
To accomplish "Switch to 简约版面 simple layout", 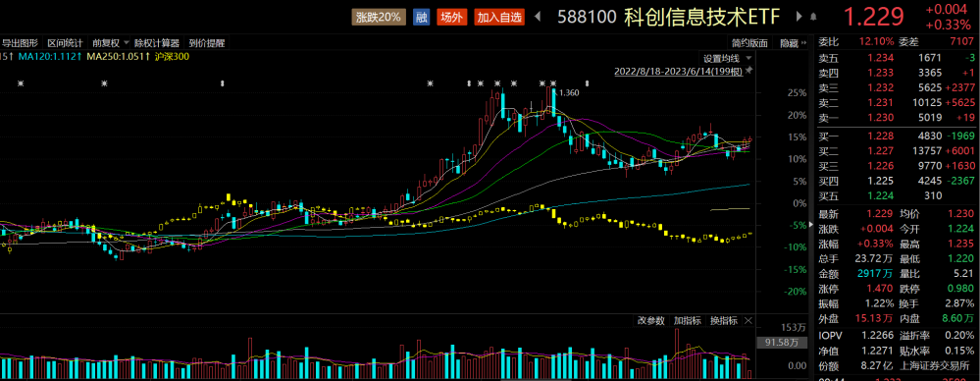I will pos(750,43).
